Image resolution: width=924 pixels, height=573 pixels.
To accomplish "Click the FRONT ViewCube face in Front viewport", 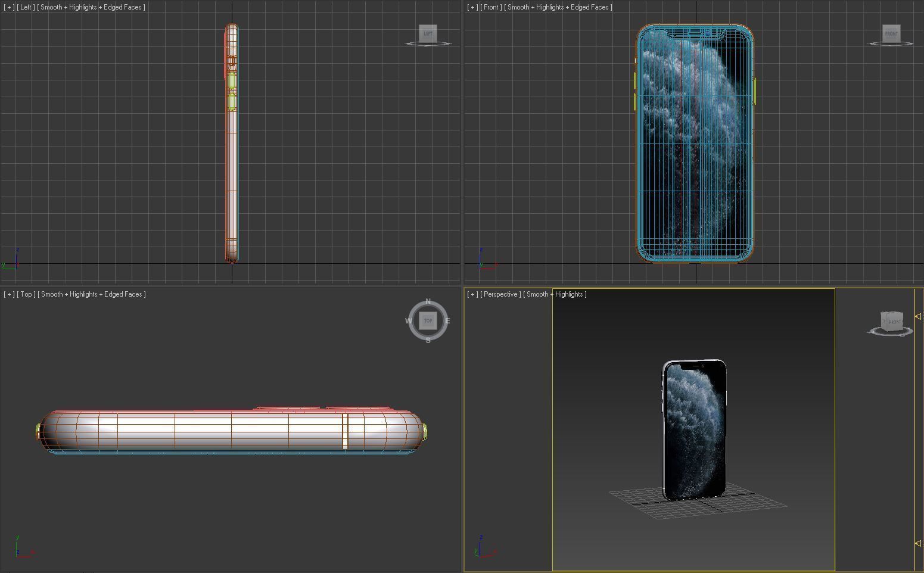I will pyautogui.click(x=891, y=33).
